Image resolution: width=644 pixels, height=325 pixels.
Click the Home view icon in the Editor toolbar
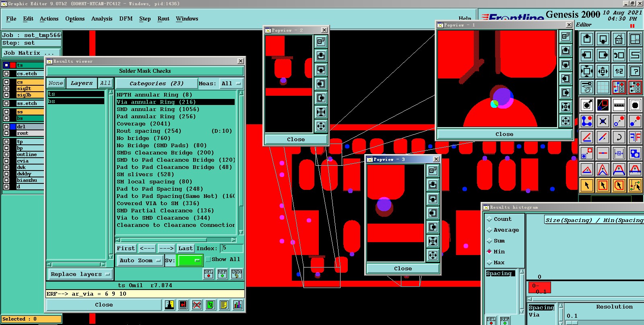click(619, 39)
